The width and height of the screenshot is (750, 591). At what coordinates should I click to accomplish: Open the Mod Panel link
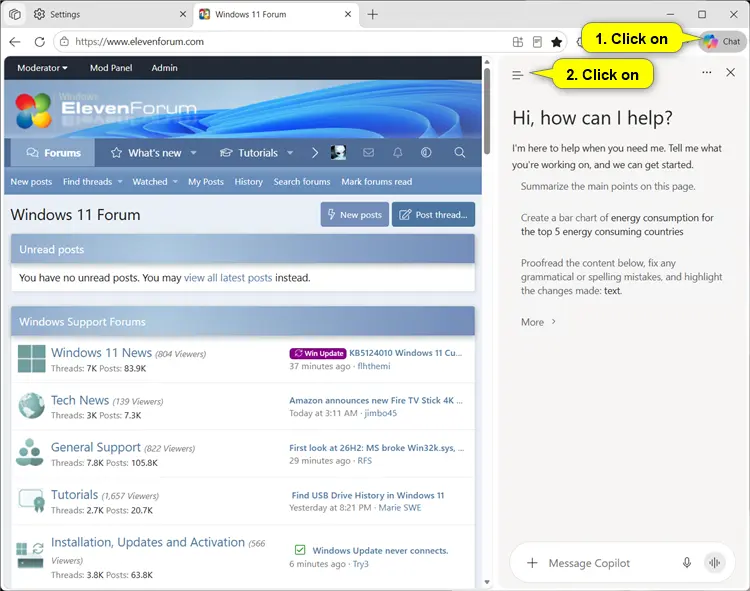[x=111, y=68]
